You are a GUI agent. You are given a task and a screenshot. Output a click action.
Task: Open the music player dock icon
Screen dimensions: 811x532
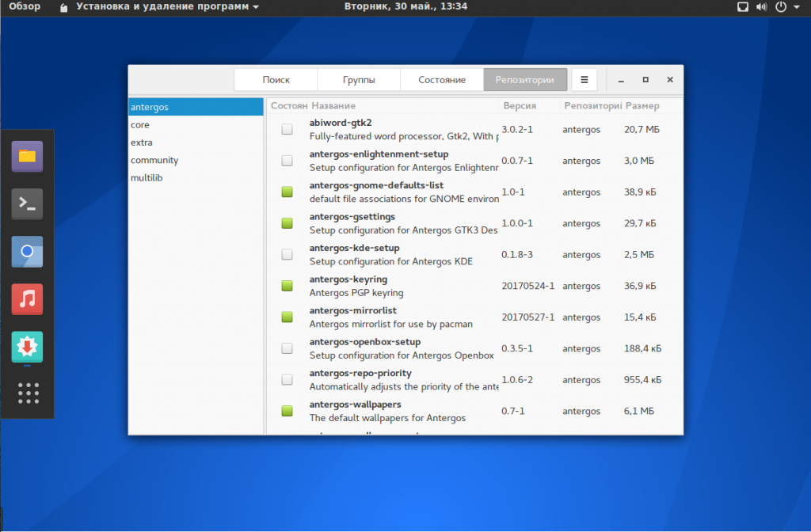[27, 299]
